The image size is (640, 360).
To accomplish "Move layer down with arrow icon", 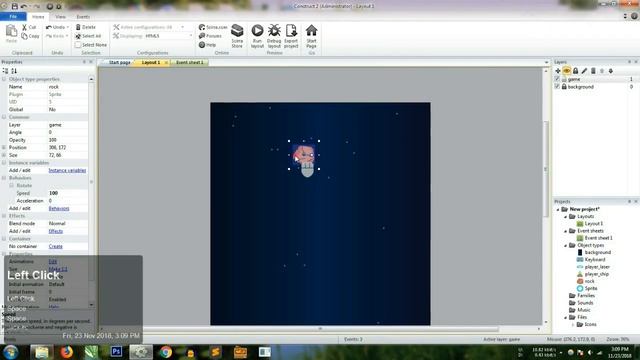I will click(611, 71).
